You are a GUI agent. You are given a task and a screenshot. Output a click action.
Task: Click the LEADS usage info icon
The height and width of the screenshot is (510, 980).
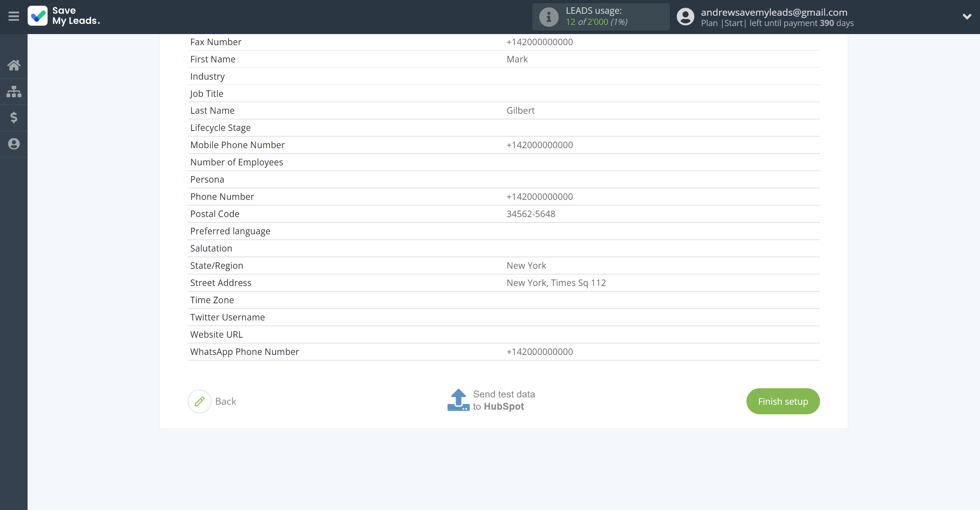(549, 17)
